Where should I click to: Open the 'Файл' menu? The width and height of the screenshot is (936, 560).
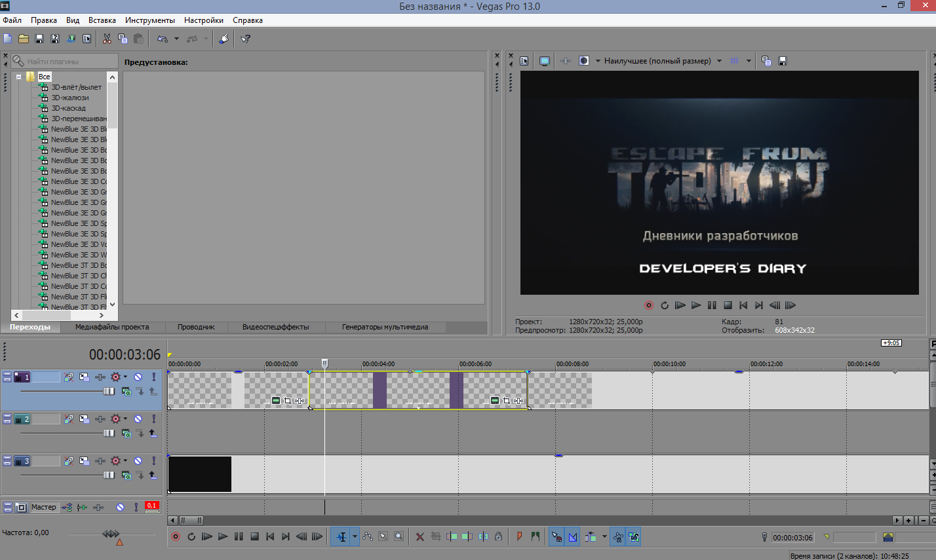pos(12,20)
